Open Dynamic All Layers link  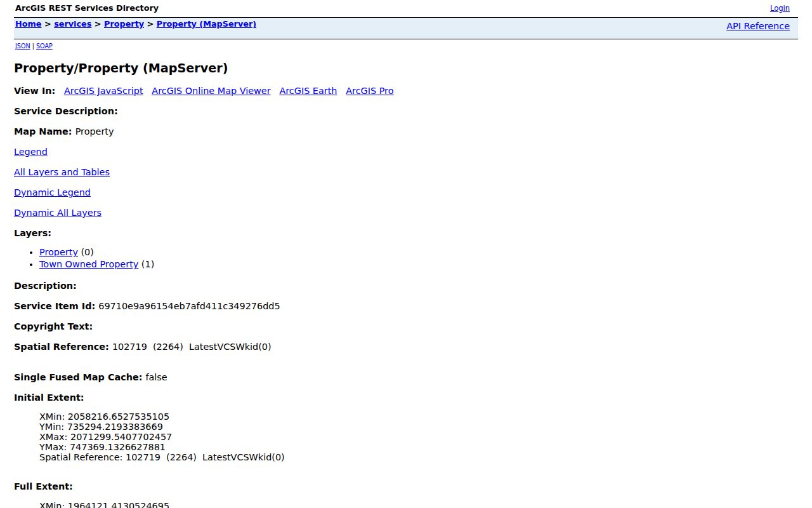(58, 213)
